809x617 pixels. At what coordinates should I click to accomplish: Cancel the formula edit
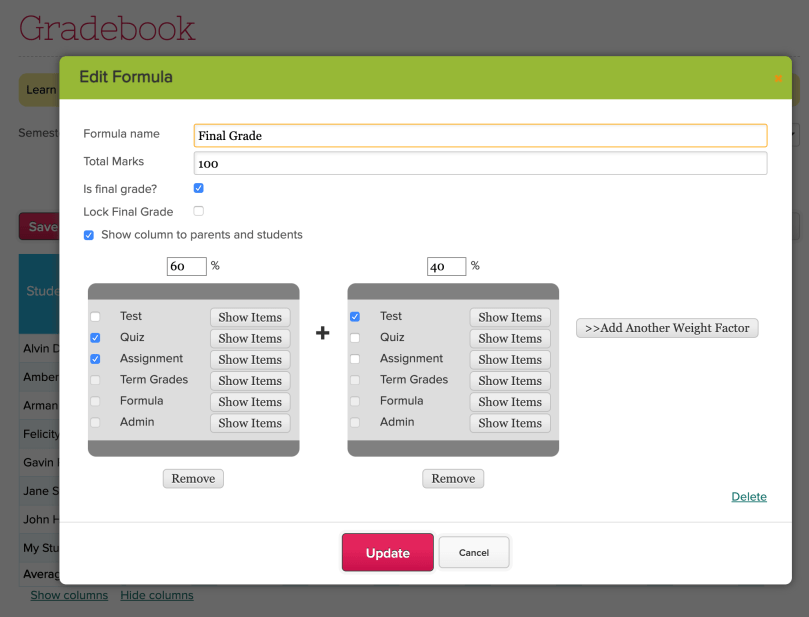click(x=474, y=553)
